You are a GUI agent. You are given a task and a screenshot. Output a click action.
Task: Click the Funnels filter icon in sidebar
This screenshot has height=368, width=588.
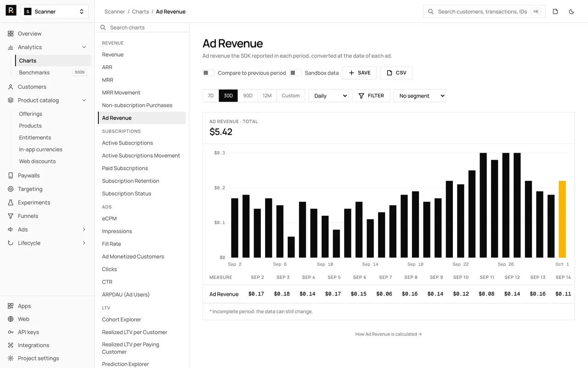[11, 216]
